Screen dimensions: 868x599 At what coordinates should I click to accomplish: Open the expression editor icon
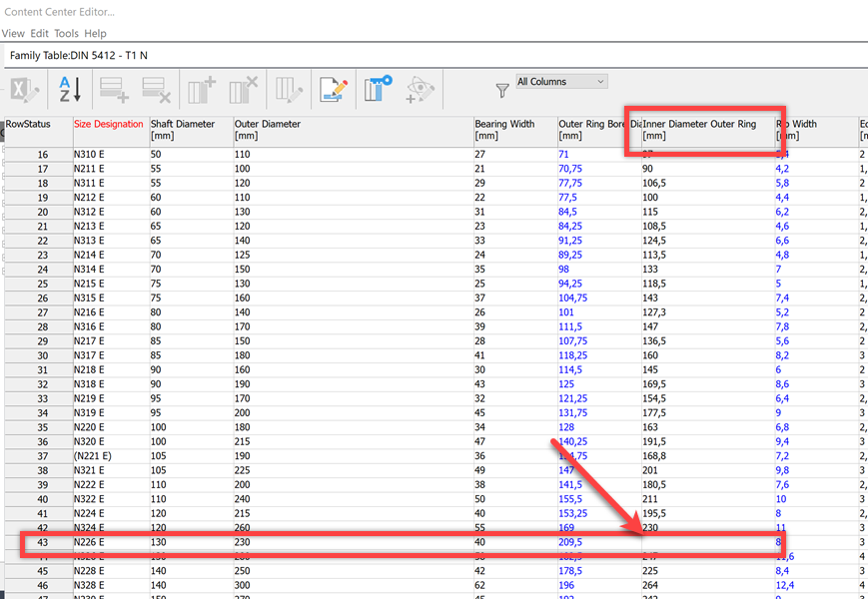[x=333, y=89]
